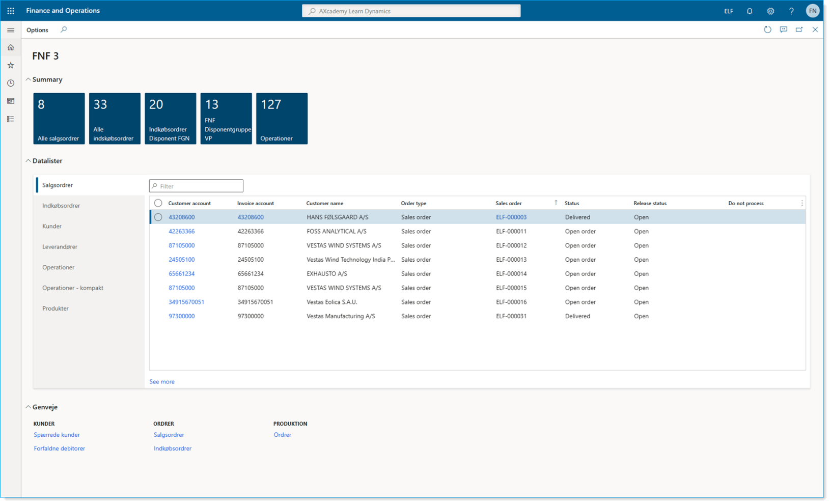This screenshot has height=504, width=830.
Task: Open customer account 42263366 link
Action: tap(181, 231)
